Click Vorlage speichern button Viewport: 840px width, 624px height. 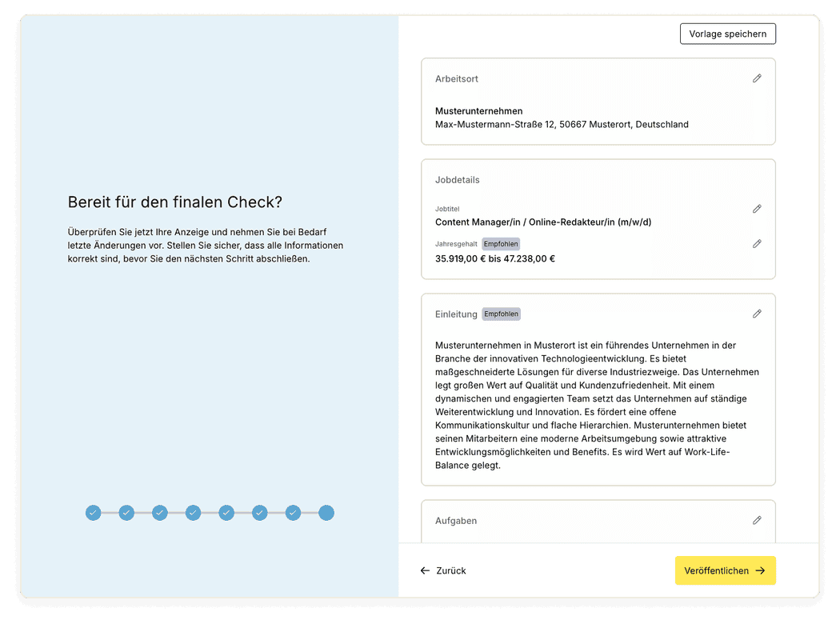727,34
